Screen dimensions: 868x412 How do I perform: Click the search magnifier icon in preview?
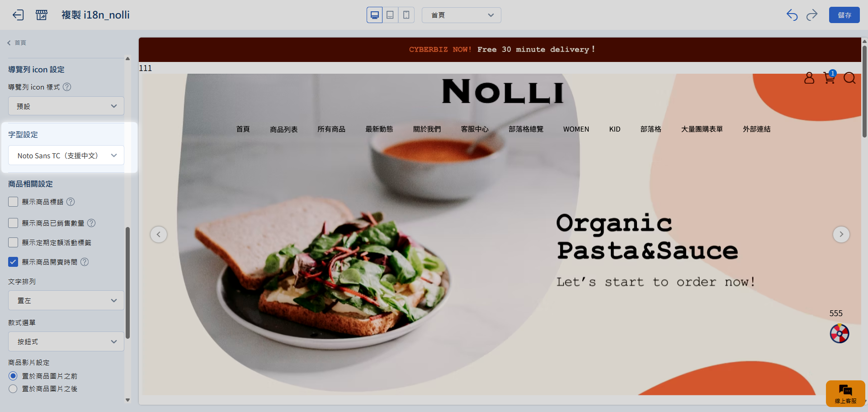(849, 78)
